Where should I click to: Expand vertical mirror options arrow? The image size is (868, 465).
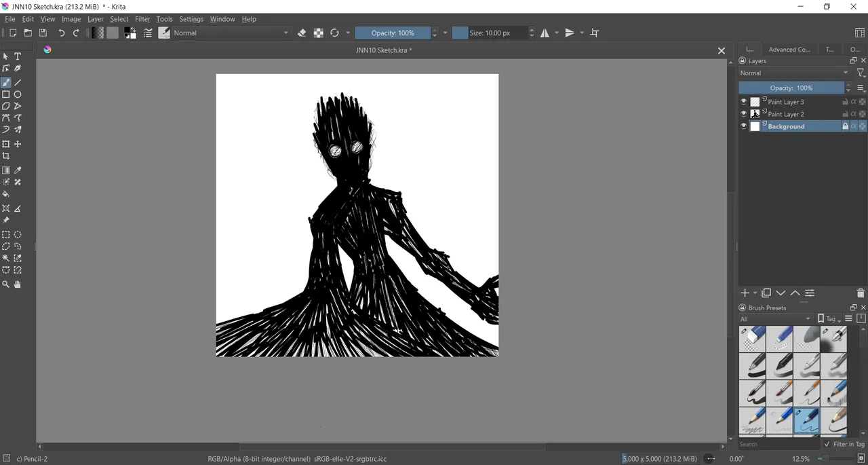tap(582, 33)
